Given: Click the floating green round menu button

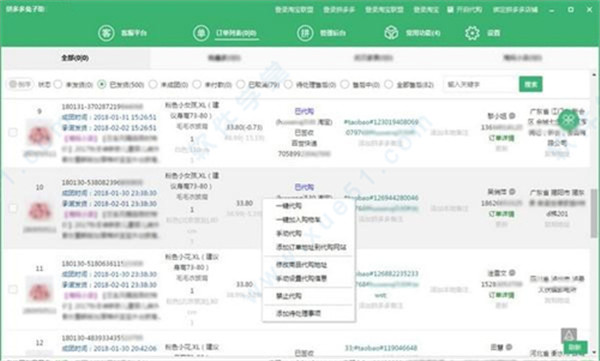Looking at the screenshot, I should [x=568, y=120].
